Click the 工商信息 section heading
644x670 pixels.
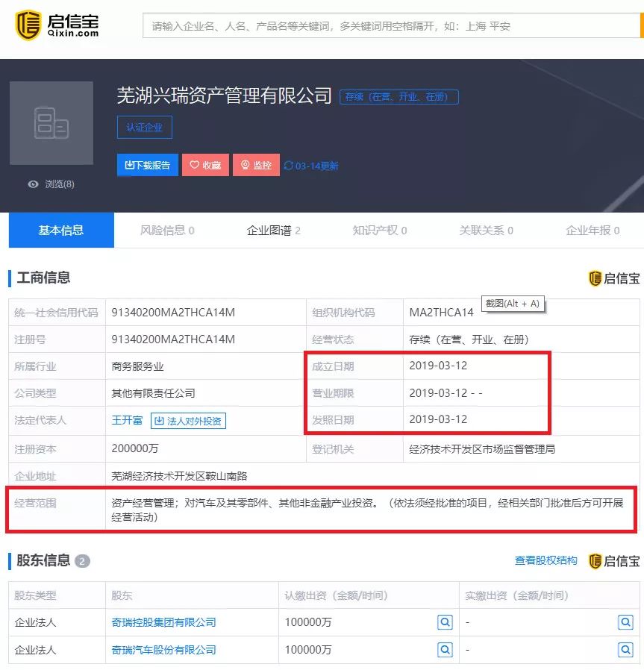pos(43,278)
